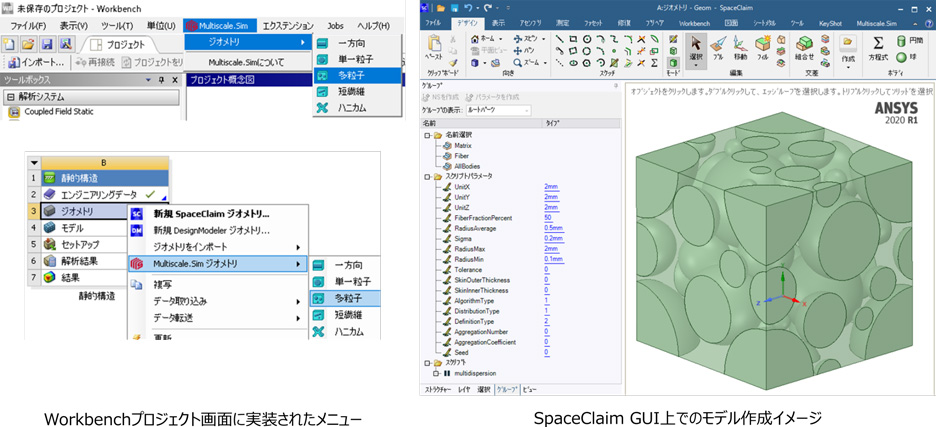The width and height of the screenshot is (936, 427).
Task: Activate the Fill (フィル) tool in SpaceClaim
Action: click(762, 50)
